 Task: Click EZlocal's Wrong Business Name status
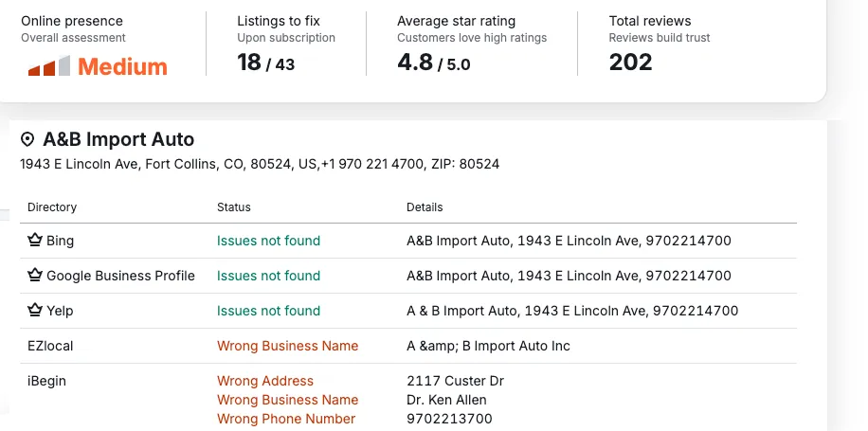click(x=287, y=346)
